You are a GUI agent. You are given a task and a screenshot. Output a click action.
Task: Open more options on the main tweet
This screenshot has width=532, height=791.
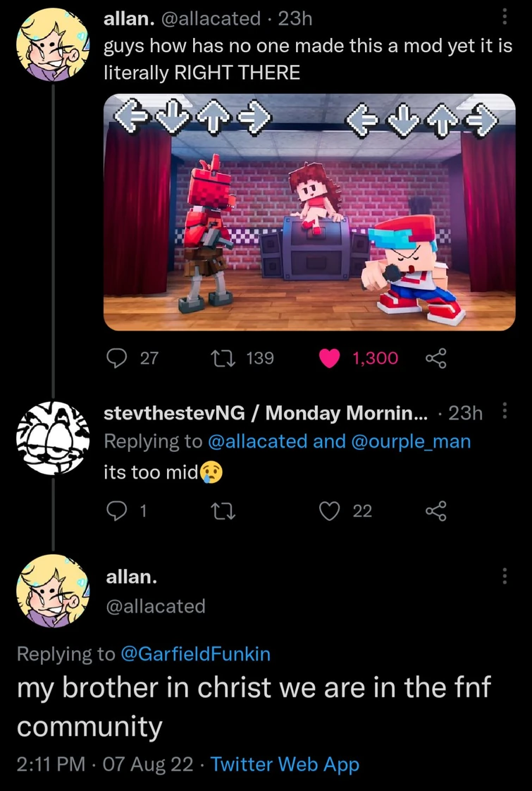tap(504, 576)
